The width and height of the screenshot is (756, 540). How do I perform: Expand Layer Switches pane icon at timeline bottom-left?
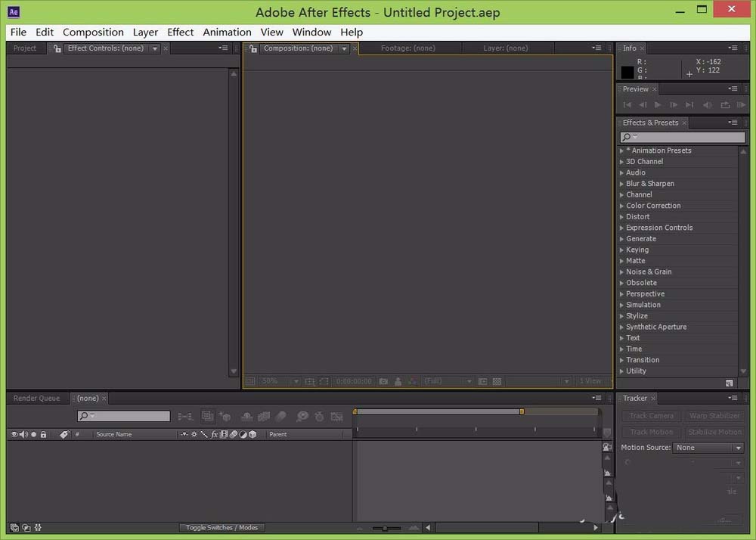click(14, 527)
